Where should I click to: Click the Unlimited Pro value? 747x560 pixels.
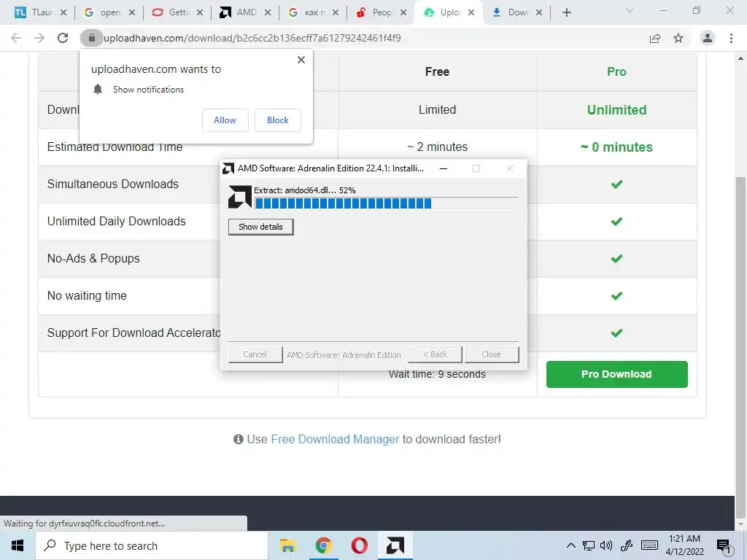tap(617, 110)
